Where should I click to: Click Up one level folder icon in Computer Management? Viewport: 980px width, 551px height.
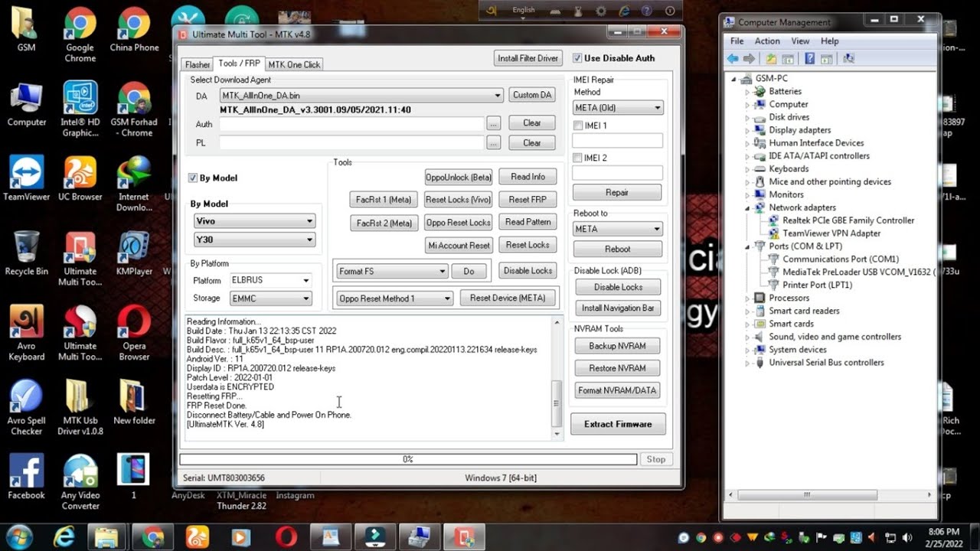pos(771,59)
